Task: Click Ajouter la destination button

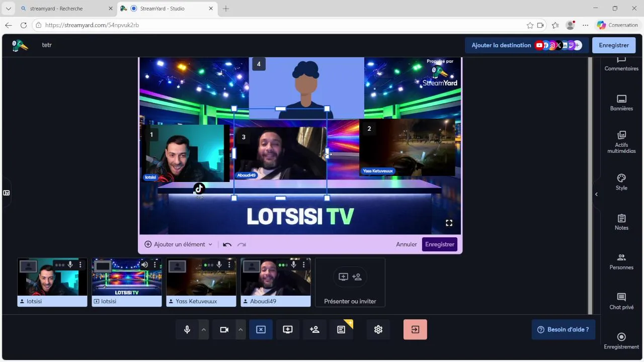Action: [x=526, y=45]
